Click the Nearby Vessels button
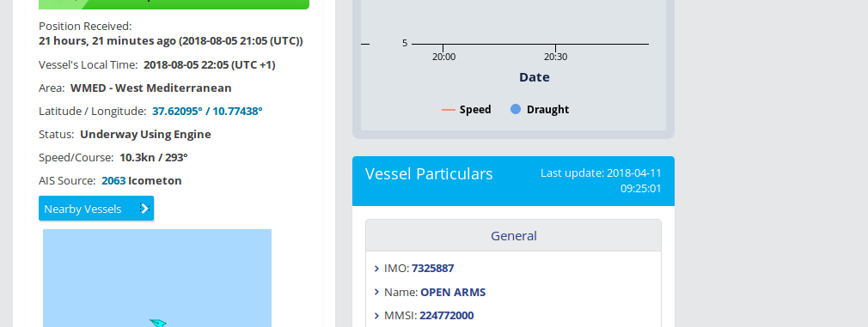Screen dimensions: 868x327 [96, 209]
